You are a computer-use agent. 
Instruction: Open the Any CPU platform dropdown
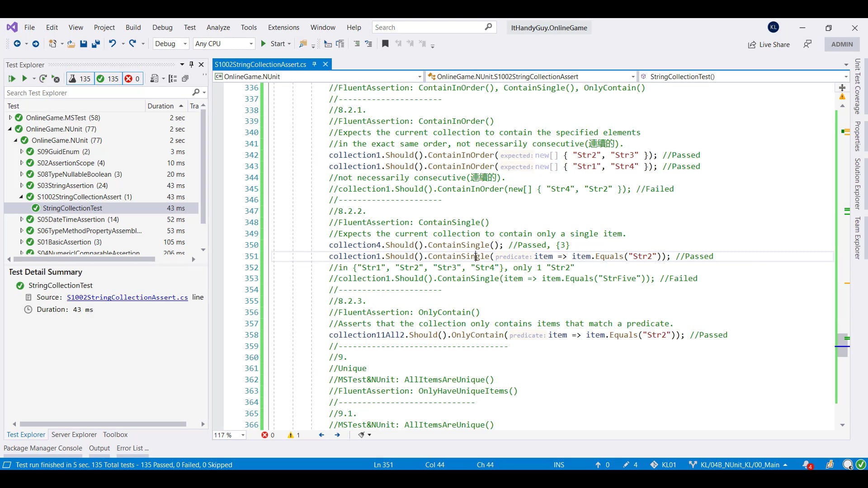(x=224, y=44)
